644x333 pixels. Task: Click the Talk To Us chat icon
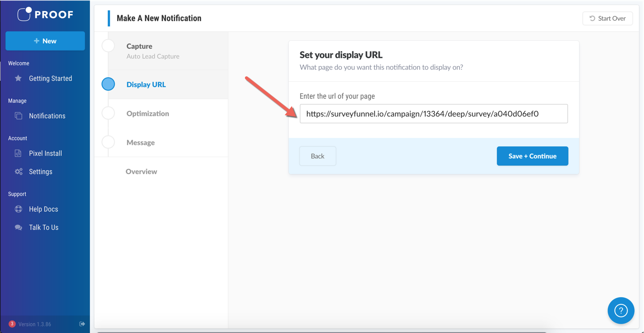point(18,228)
